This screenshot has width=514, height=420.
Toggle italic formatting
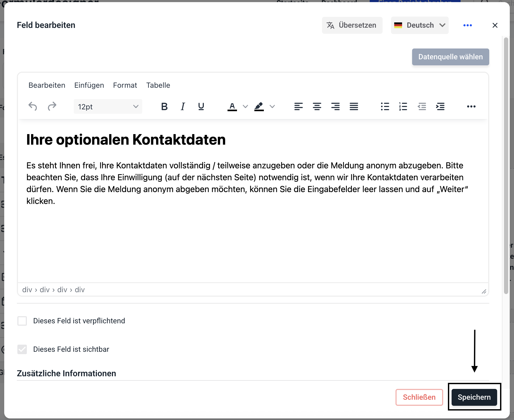(x=182, y=106)
